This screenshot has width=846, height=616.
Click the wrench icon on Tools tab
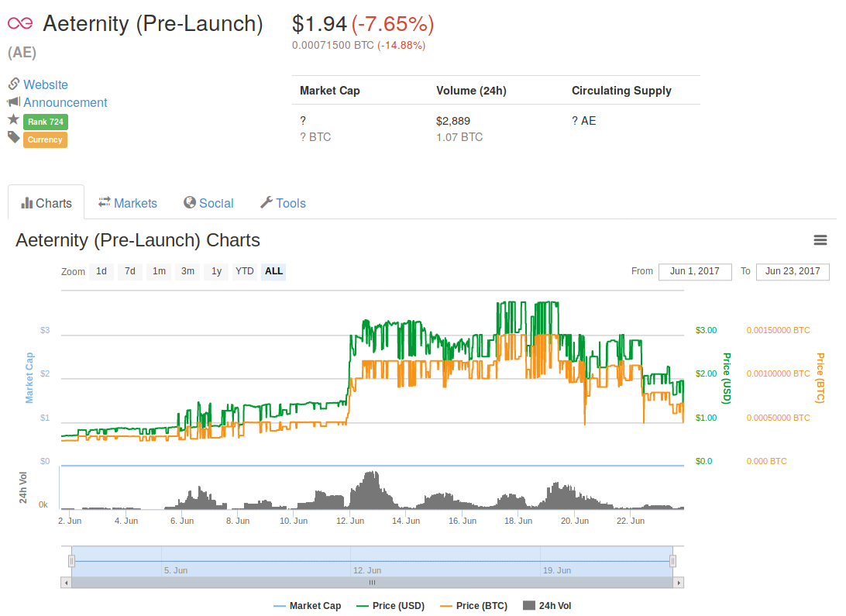[x=267, y=202]
